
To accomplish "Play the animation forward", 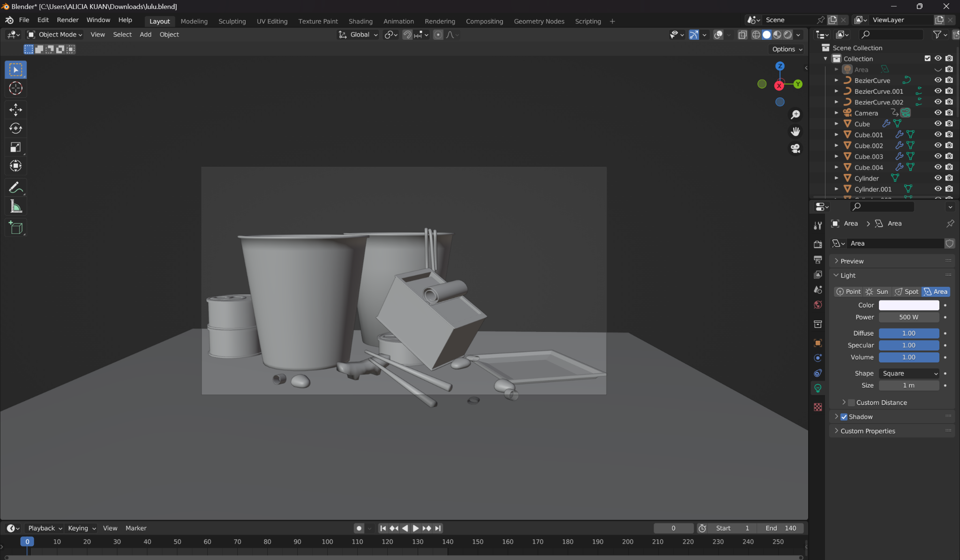I will (x=416, y=528).
